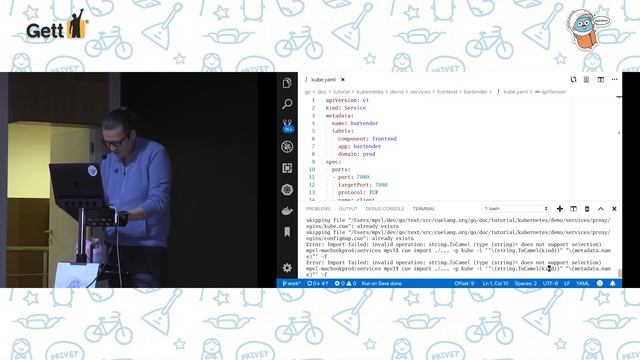The image size is (640, 360).
Task: Open the Bookmarks view
Action: (x=287, y=232)
